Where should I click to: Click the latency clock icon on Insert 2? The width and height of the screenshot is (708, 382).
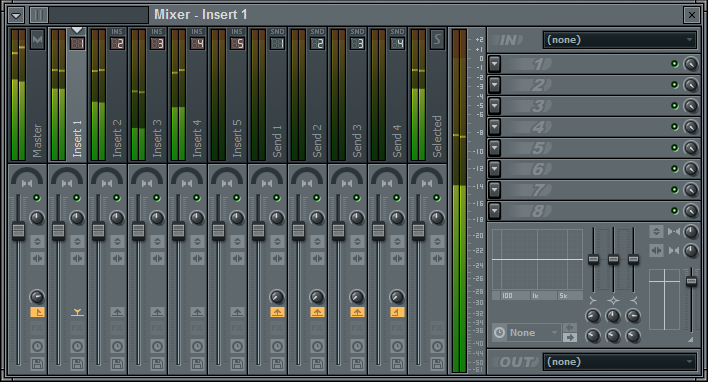[117, 346]
